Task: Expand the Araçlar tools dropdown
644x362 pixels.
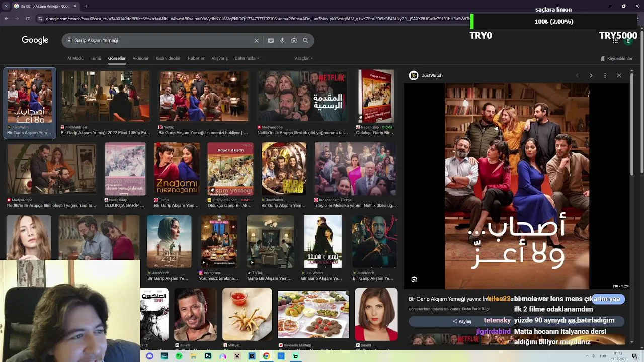Action: coord(304,58)
